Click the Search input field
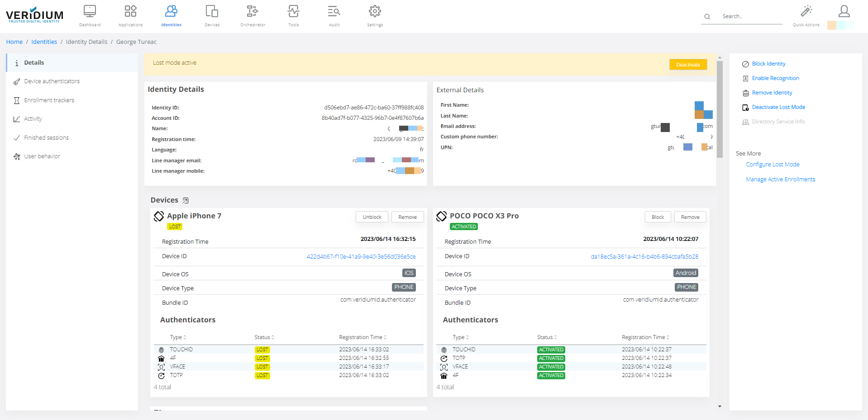 click(x=750, y=16)
